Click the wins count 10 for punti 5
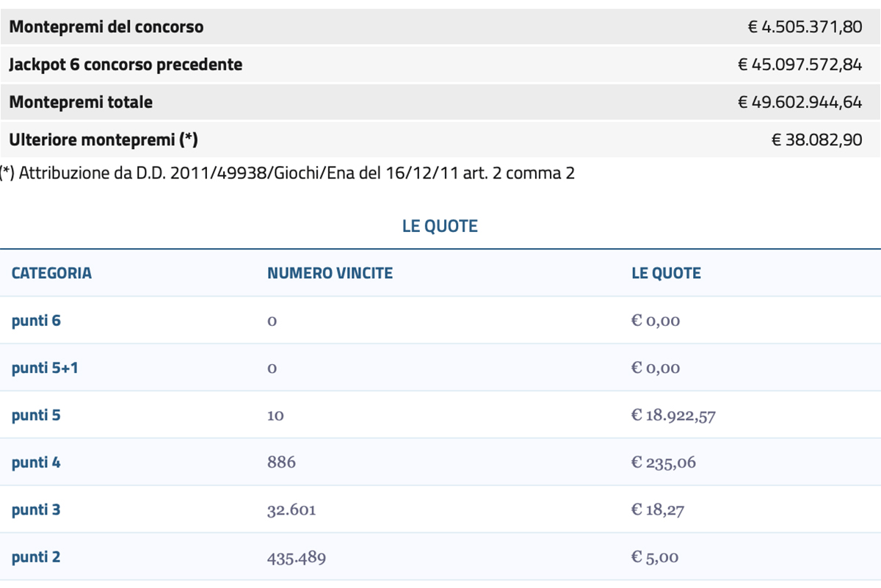 [275, 415]
